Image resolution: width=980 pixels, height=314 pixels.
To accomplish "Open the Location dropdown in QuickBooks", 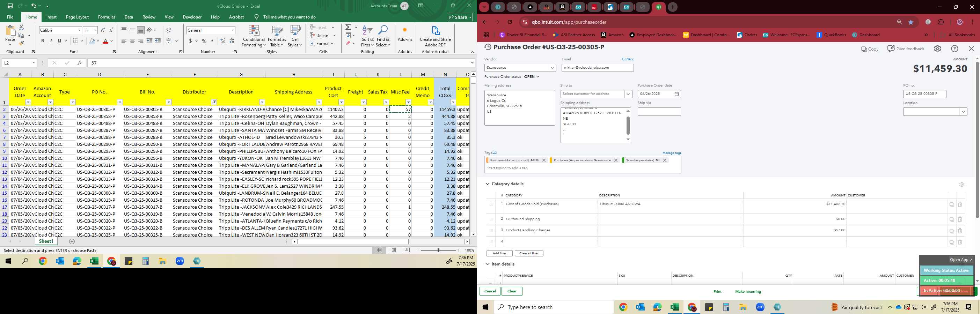I will coord(963,112).
